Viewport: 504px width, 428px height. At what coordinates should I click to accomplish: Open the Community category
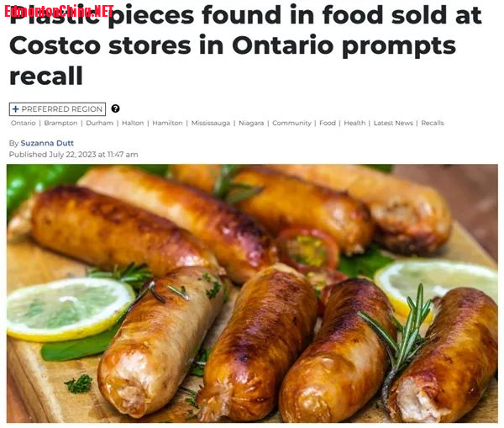(291, 123)
